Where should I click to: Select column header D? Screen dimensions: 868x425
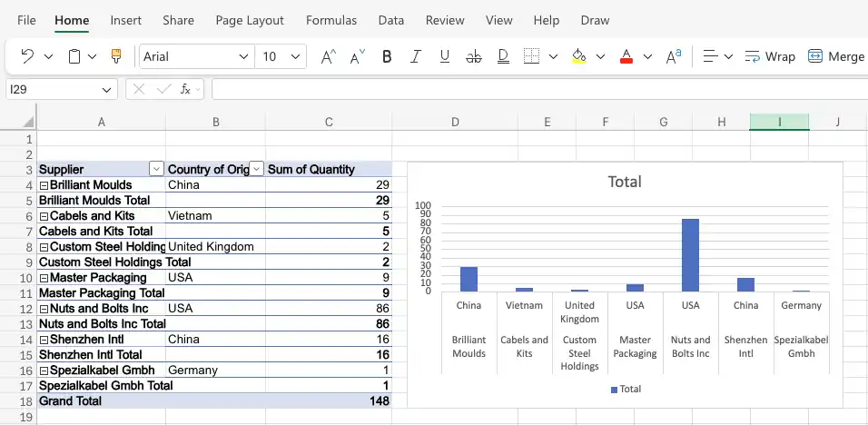pos(455,122)
